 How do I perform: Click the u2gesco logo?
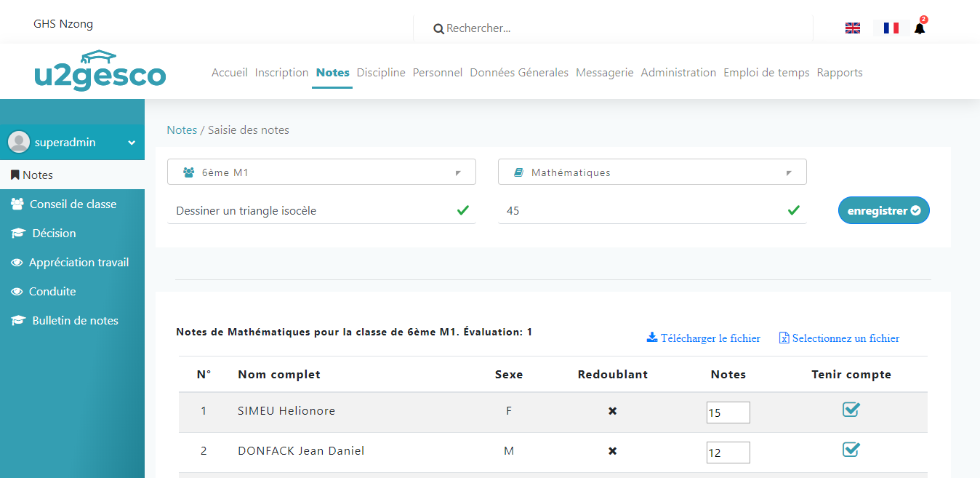[100, 71]
